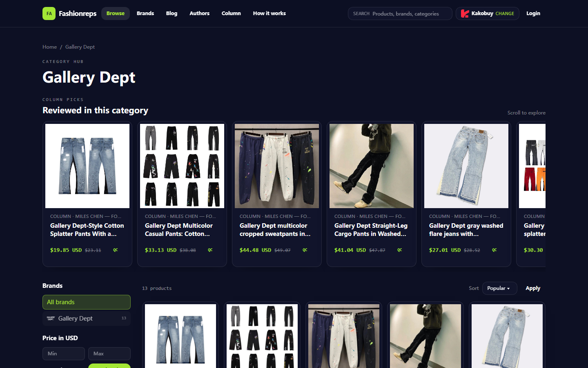This screenshot has height=368, width=588.
Task: Open QC badge on Cotton Splatter Pants card
Action: click(x=116, y=250)
